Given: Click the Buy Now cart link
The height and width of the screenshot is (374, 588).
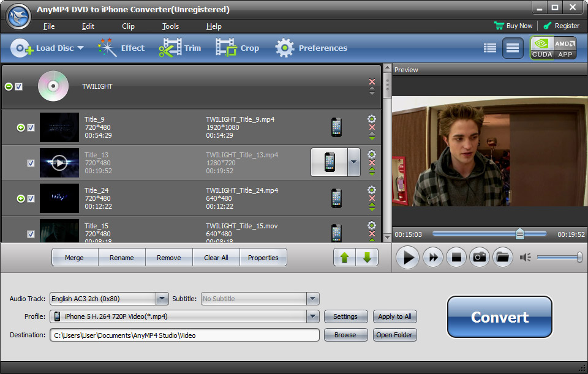Looking at the screenshot, I should [513, 26].
